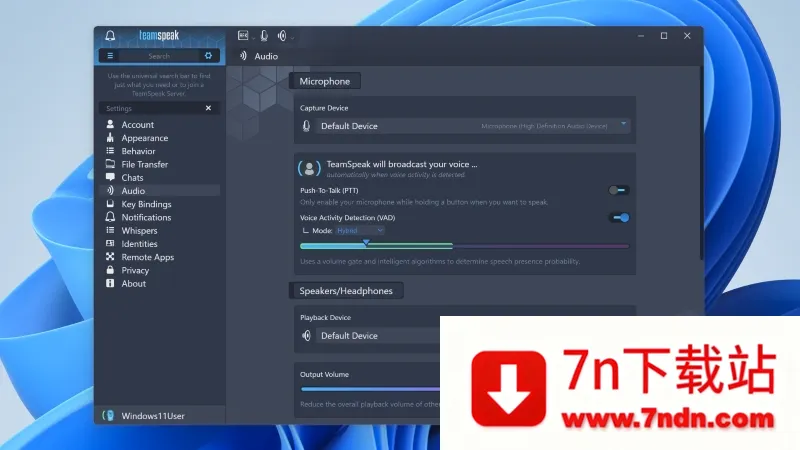
Task: Open Behavior settings
Action: click(159, 151)
